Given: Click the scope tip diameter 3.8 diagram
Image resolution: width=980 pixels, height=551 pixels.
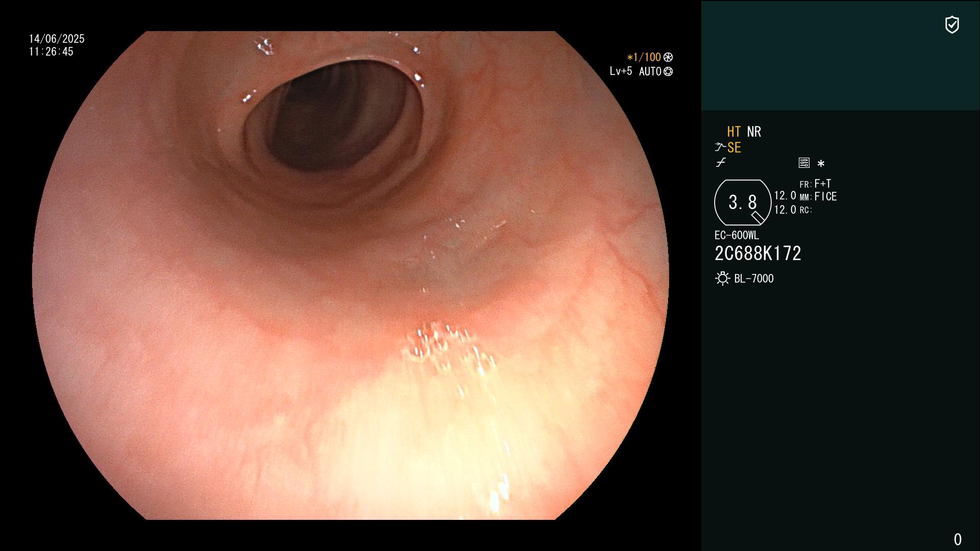Looking at the screenshot, I should 743,203.
